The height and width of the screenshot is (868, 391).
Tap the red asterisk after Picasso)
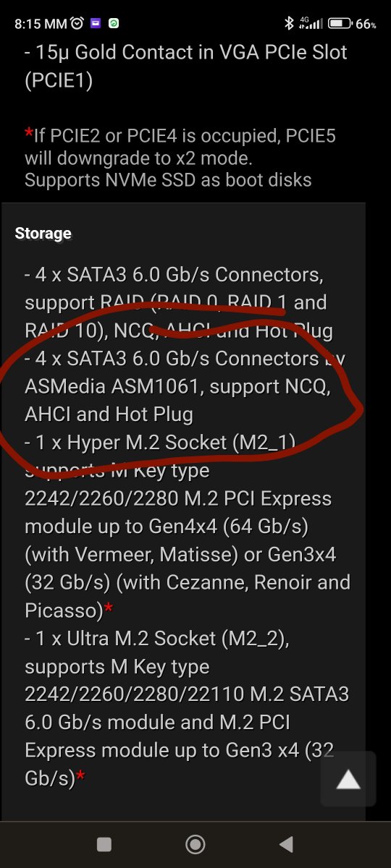(109, 608)
